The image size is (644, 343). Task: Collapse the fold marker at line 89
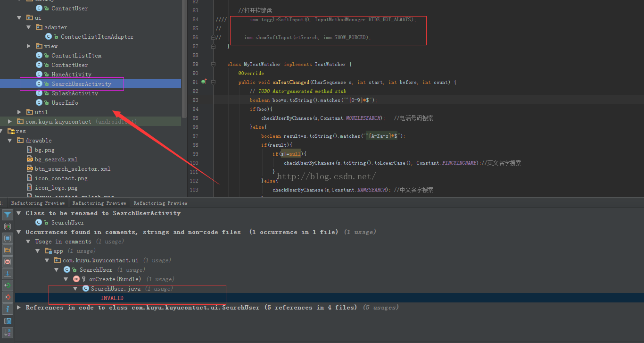(214, 64)
